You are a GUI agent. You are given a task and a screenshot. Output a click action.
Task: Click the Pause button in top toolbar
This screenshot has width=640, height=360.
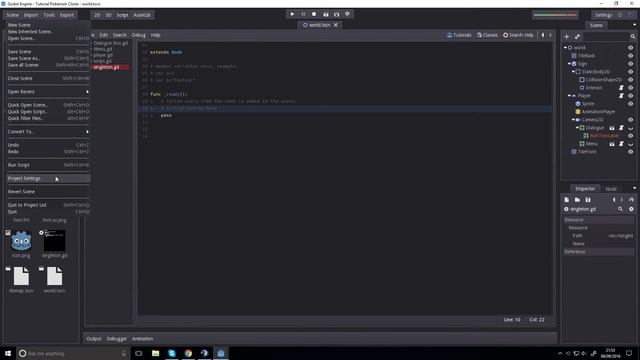(x=303, y=14)
